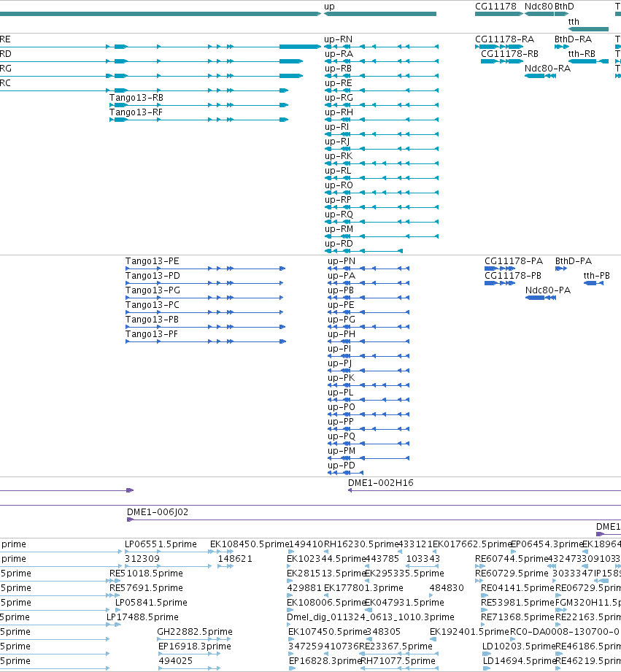Click the Tango13-RB transcript label
The height and width of the screenshot is (672, 621).
click(136, 98)
